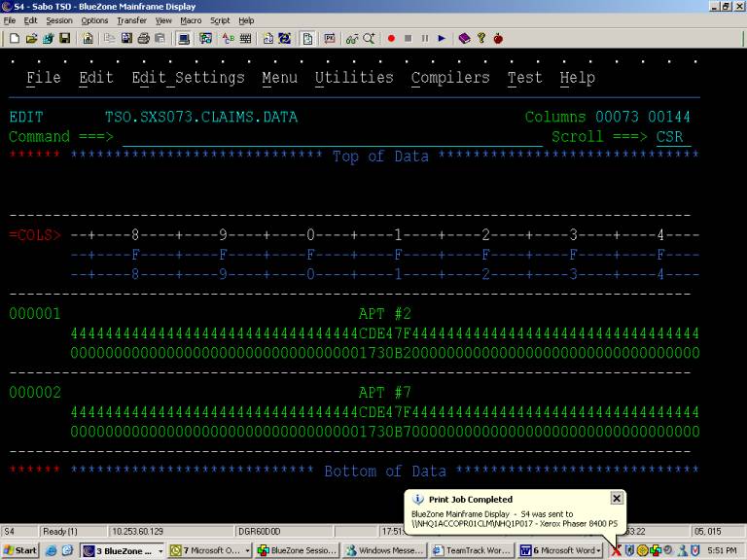Open the BlueZone Edit menu

[30, 20]
